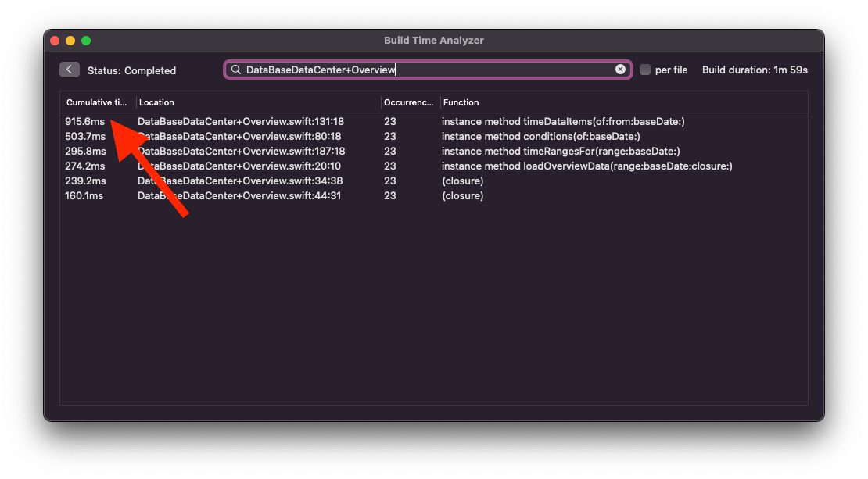Select the 915.6ms cumulative time cell
This screenshot has width=868, height=479.
[84, 122]
